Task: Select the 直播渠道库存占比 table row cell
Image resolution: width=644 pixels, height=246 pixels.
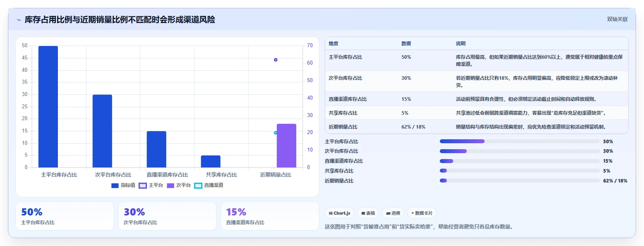Action: coord(348,99)
